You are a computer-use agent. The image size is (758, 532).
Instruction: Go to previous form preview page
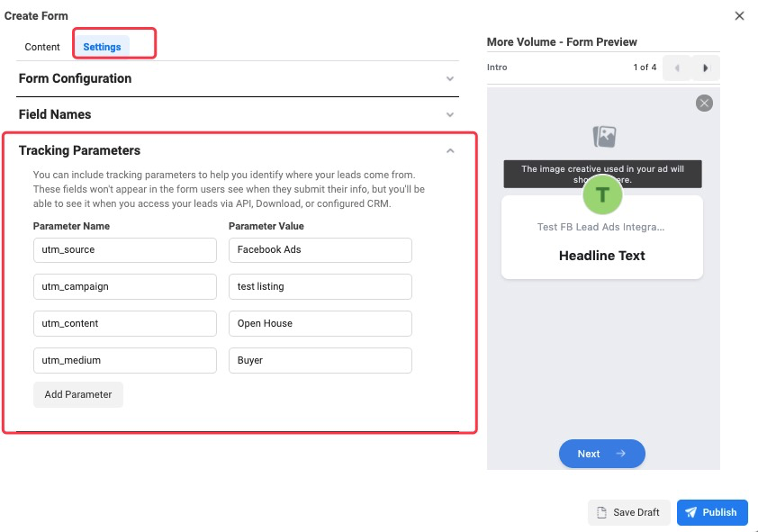point(676,68)
